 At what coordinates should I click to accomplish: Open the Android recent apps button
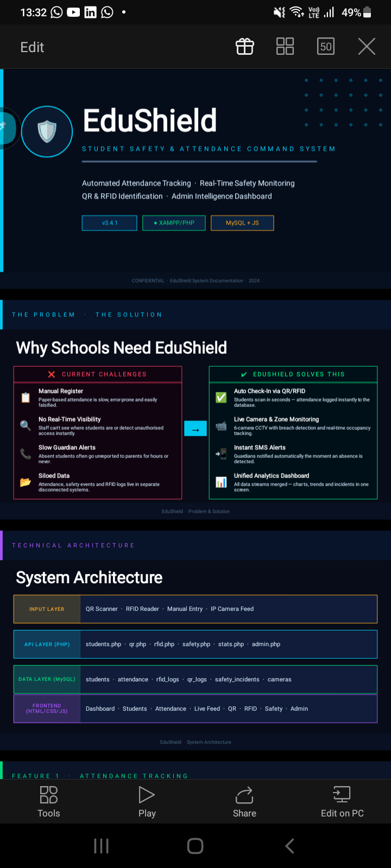(102, 846)
